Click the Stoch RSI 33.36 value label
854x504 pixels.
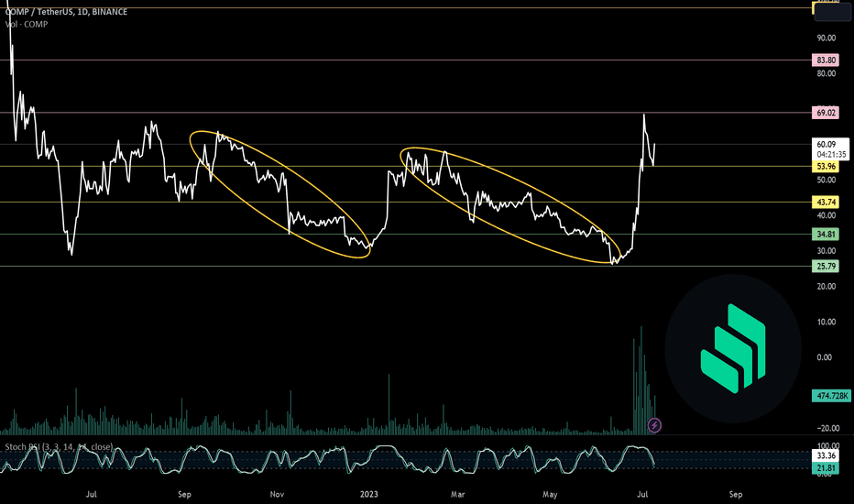tap(826, 455)
